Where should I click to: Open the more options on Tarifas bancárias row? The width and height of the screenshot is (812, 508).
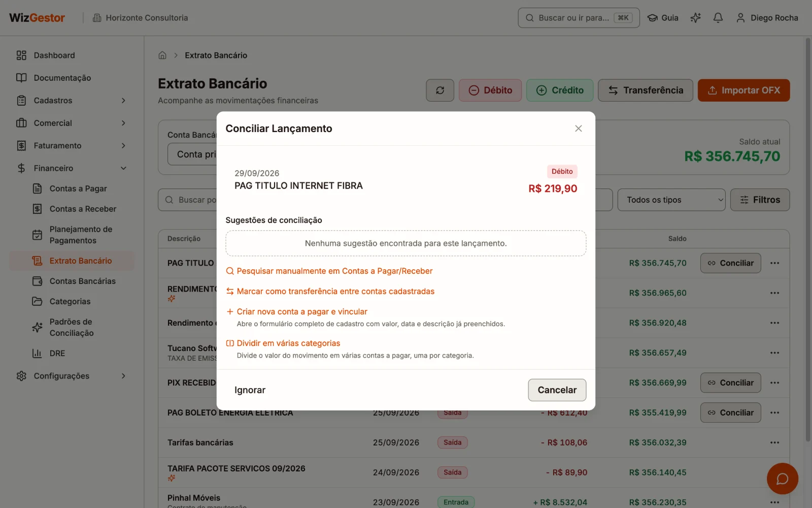point(774,442)
